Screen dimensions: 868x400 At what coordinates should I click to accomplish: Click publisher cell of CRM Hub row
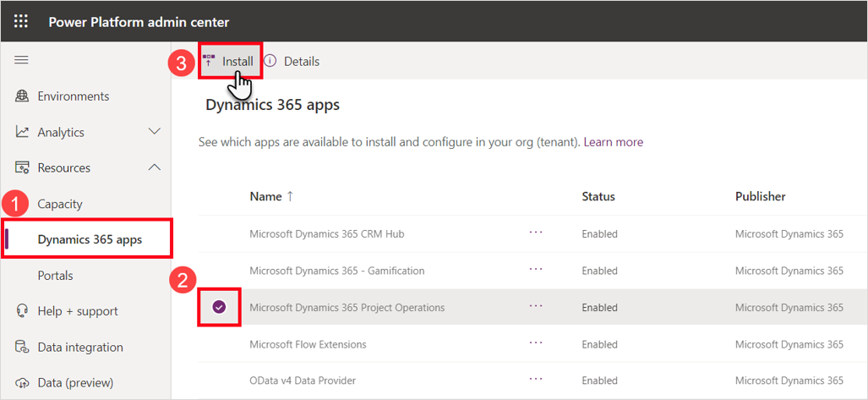coord(789,233)
